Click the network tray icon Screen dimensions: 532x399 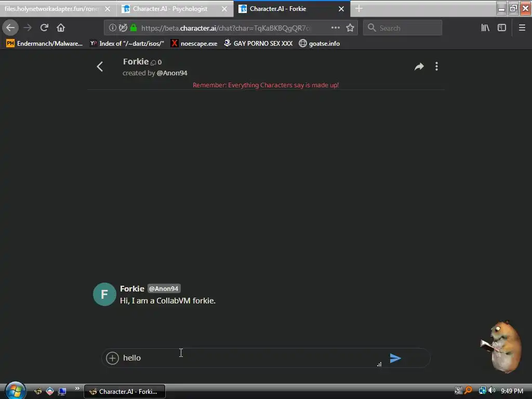click(482, 391)
